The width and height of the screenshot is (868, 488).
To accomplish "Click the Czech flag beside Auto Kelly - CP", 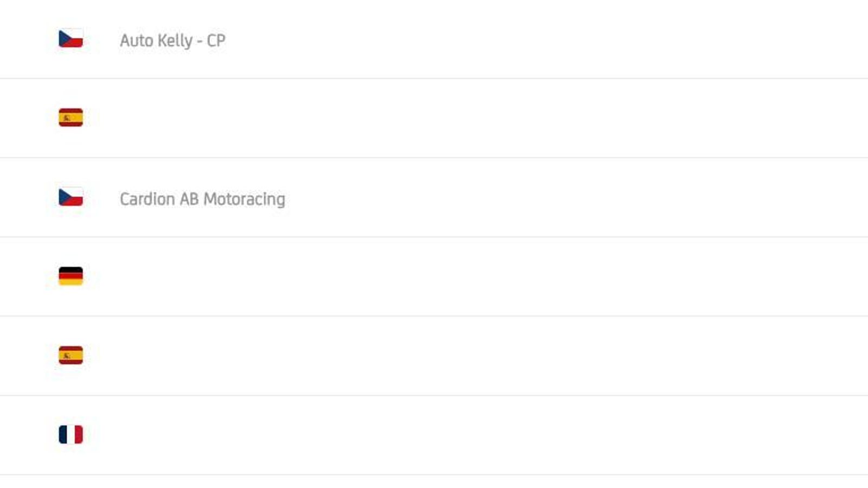I will 71,38.
